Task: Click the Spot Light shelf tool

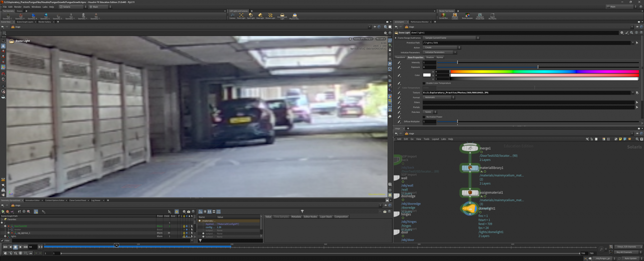Action: [251, 15]
